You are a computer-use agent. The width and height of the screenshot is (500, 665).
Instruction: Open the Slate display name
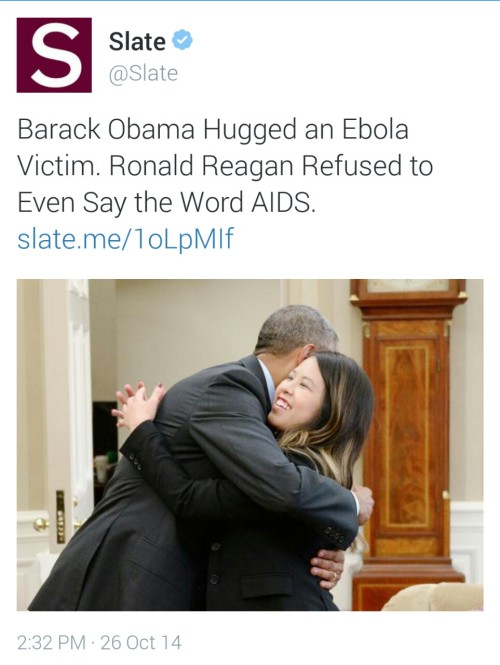click(137, 42)
